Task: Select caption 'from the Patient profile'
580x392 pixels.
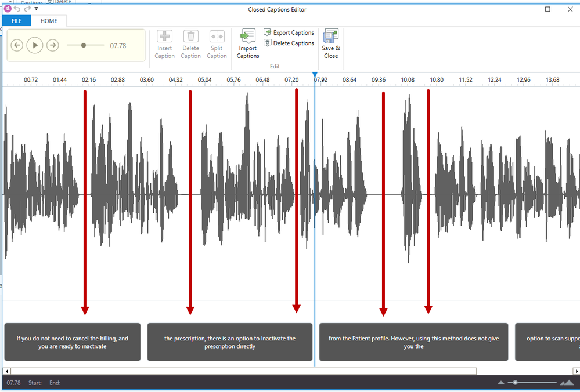Action: [x=413, y=342]
